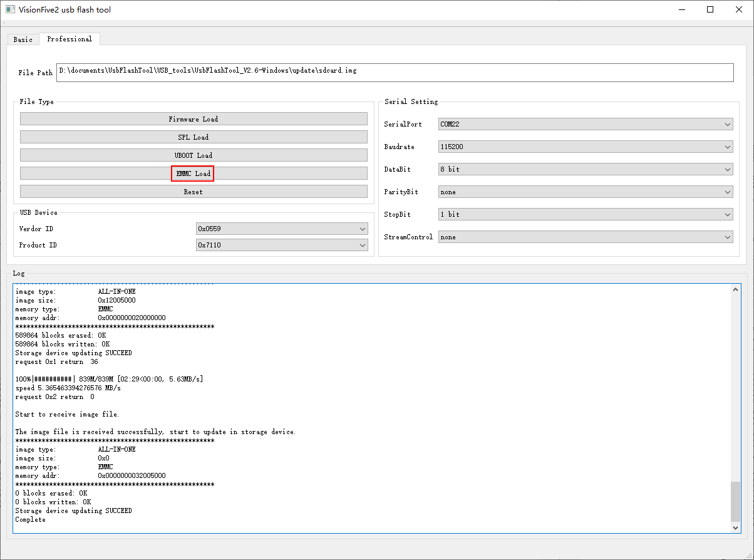Click the log scrollbar thumb
This screenshot has width=754, height=560.
(736, 502)
